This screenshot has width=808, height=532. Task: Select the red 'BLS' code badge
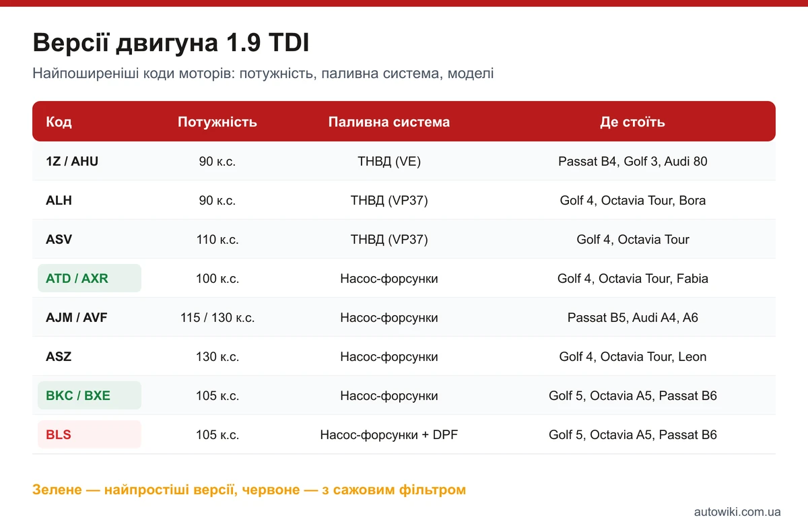click(x=90, y=434)
